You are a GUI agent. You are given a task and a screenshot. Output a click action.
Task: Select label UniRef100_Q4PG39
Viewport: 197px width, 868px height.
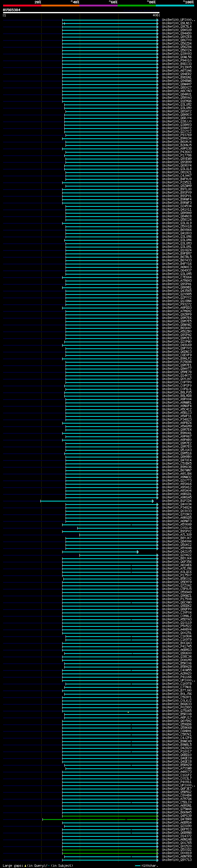176,816
